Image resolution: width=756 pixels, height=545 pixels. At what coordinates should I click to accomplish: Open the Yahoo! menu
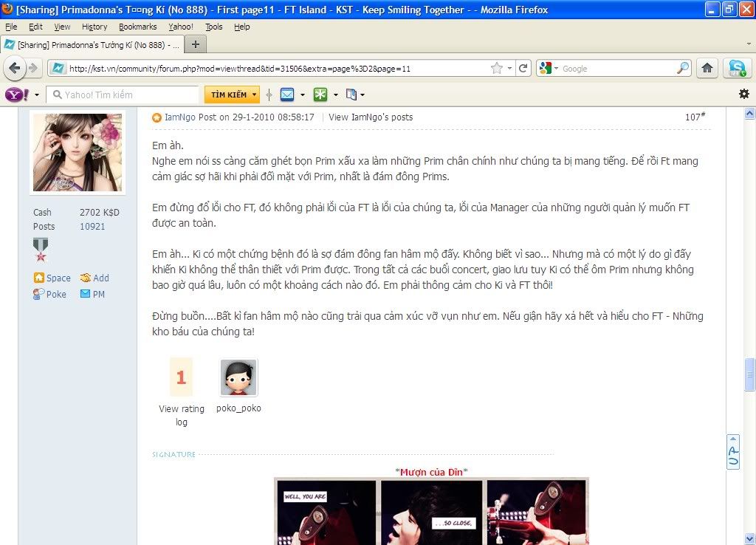(181, 27)
